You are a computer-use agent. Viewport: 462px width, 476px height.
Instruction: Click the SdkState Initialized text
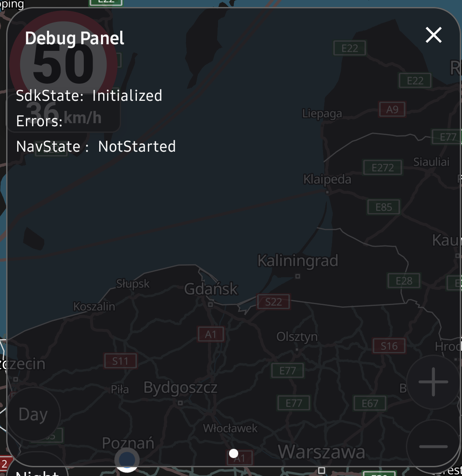coord(89,96)
